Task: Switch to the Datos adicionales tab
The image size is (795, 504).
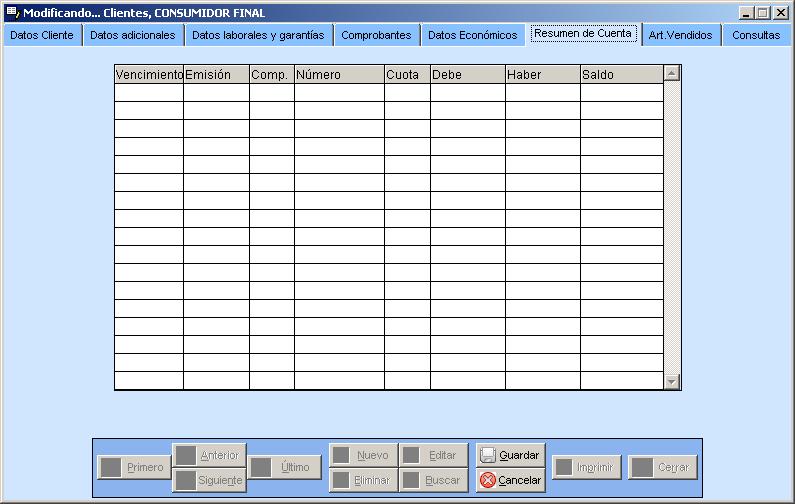Action: click(132, 35)
